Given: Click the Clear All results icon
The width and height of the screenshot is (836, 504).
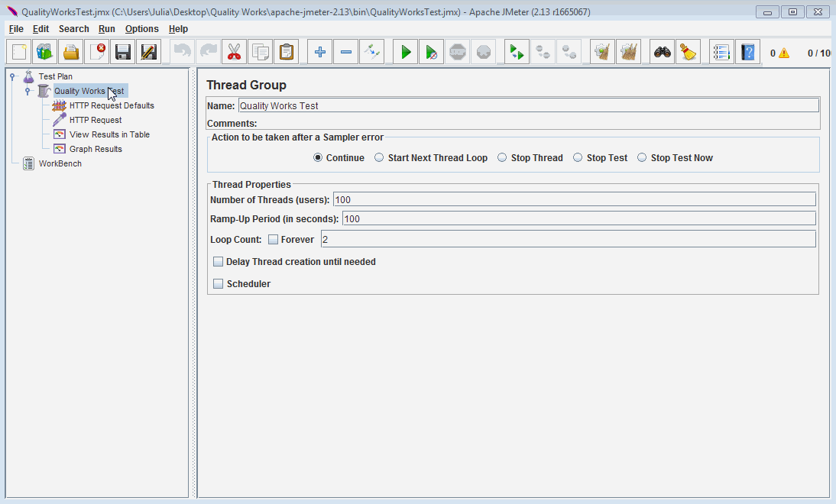Looking at the screenshot, I should 629,52.
